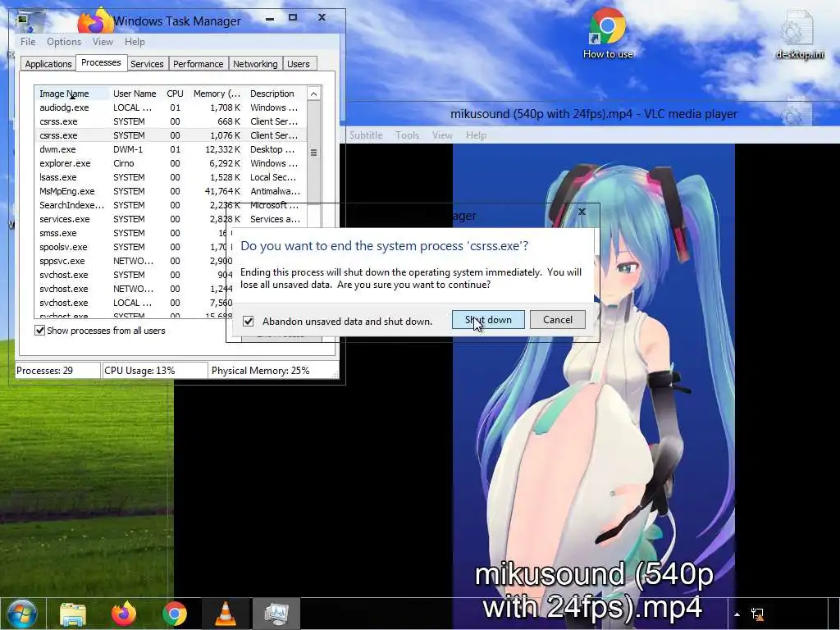Sort processes by Memory column

[x=217, y=94]
